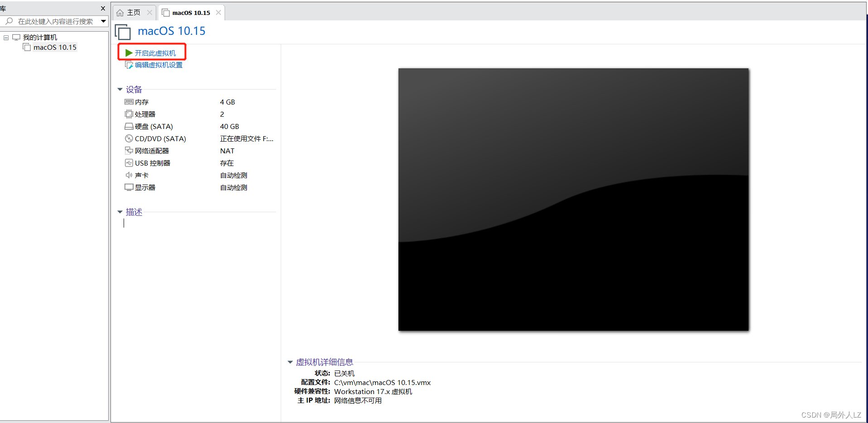Close the 主页 tab
Image resolution: width=868 pixels, height=423 pixels.
pyautogui.click(x=149, y=13)
